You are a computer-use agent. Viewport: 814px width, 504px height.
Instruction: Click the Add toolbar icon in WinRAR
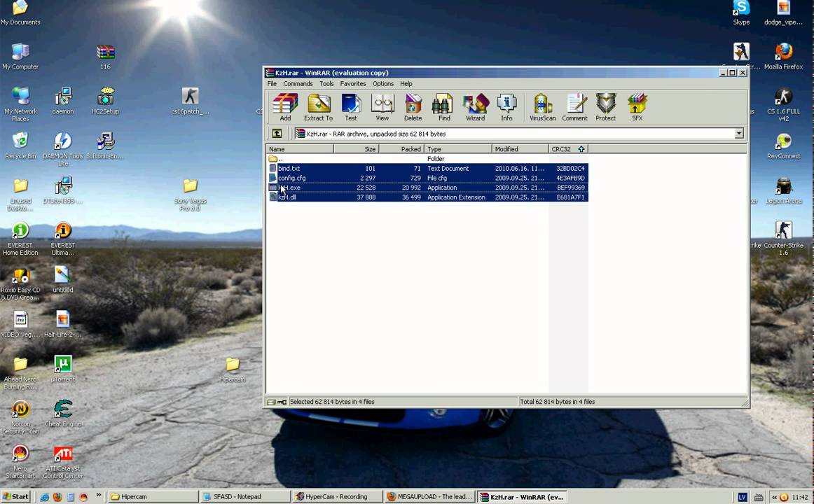pos(285,107)
